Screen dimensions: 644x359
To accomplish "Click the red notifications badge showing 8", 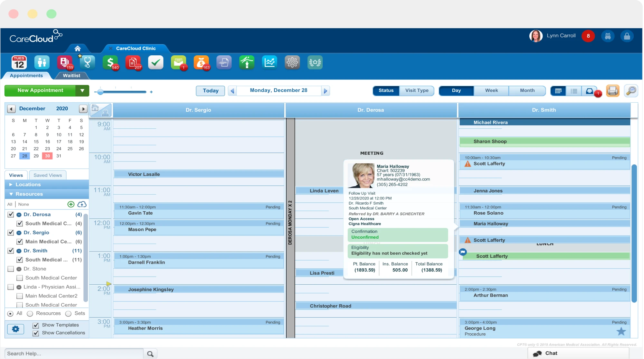I will (588, 36).
